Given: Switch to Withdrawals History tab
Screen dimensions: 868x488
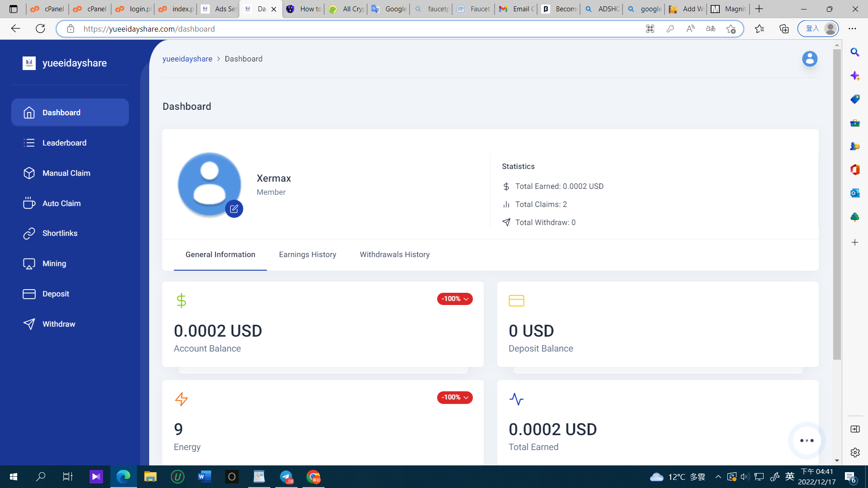Looking at the screenshot, I should tap(395, 254).
